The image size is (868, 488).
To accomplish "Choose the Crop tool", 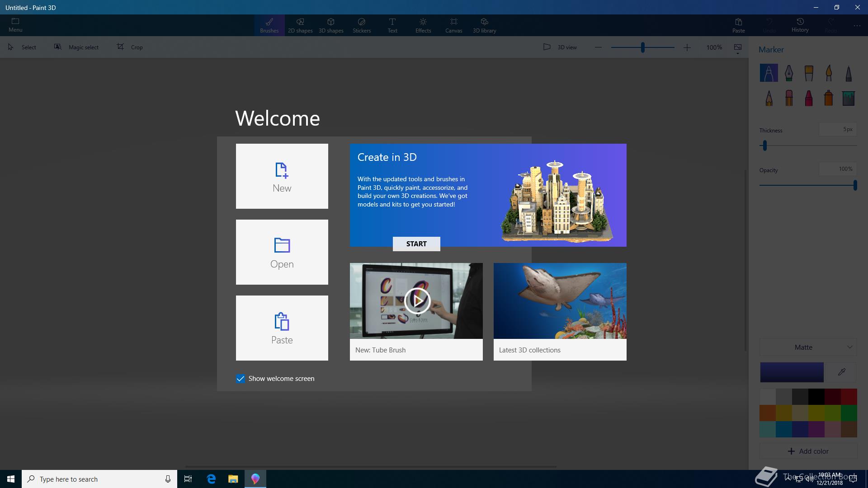I will click(x=130, y=47).
